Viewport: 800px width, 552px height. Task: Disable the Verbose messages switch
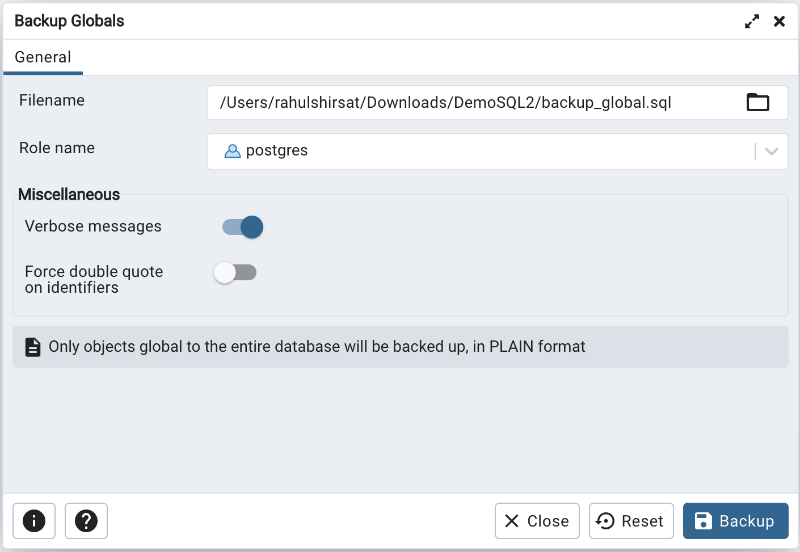point(242,227)
